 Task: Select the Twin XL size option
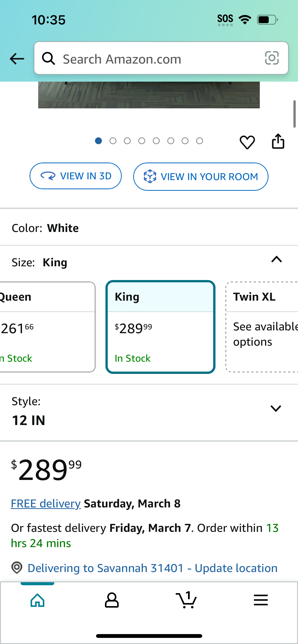[262, 327]
